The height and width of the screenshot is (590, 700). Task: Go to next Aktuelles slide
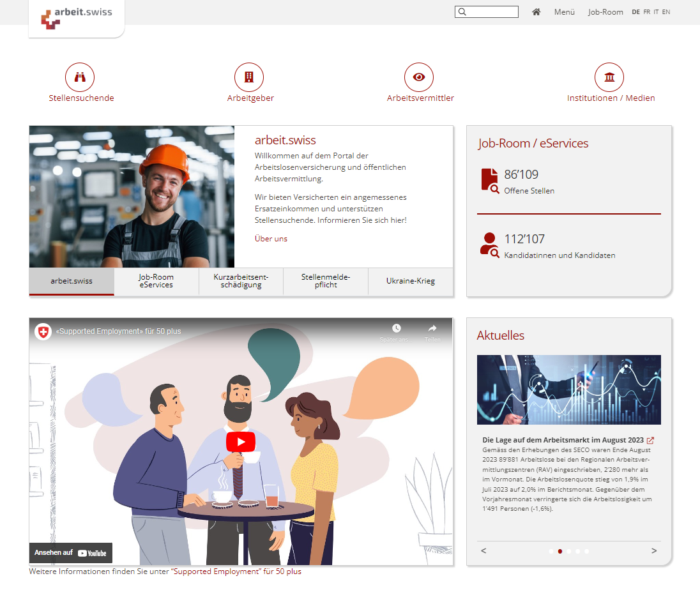pos(654,550)
